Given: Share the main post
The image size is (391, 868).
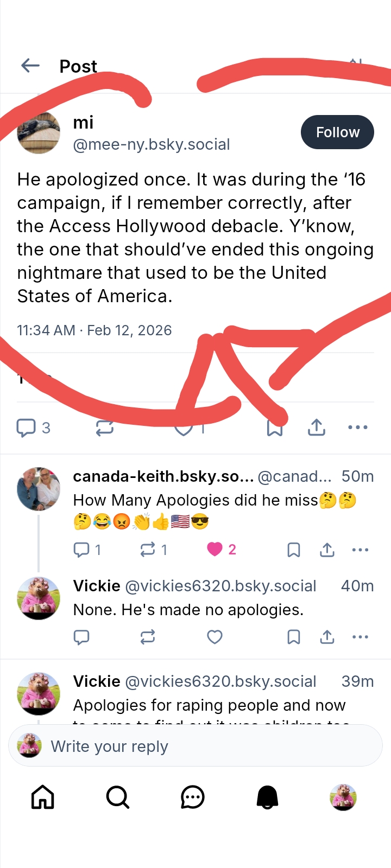Looking at the screenshot, I should (317, 427).
